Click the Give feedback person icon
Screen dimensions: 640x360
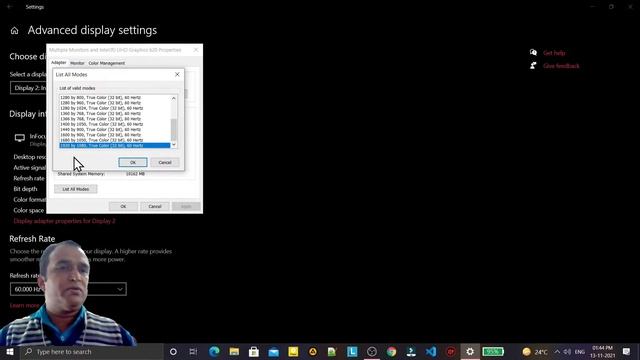point(533,65)
